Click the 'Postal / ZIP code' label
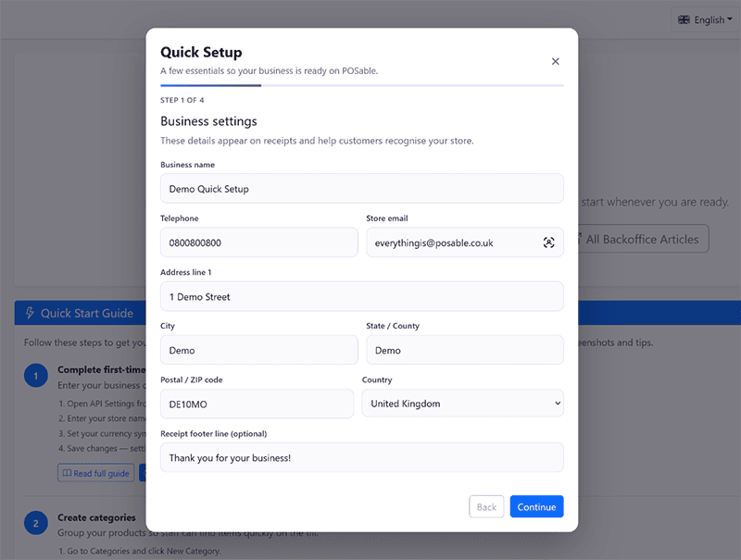 [x=192, y=380]
